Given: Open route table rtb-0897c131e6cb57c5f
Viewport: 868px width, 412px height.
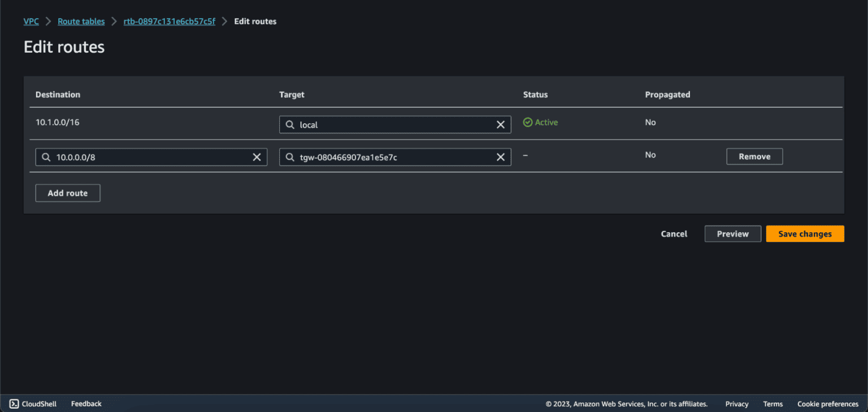Looking at the screenshot, I should tap(169, 21).
